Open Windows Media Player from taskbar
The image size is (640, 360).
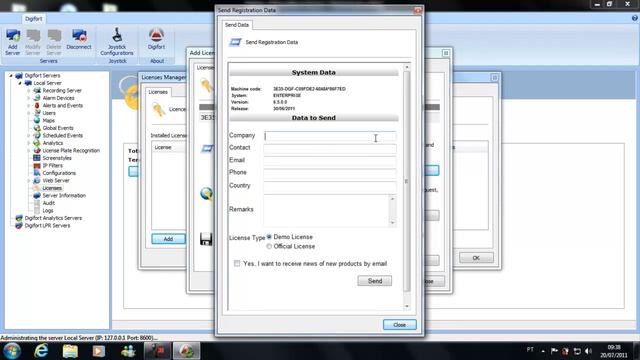pos(99,351)
